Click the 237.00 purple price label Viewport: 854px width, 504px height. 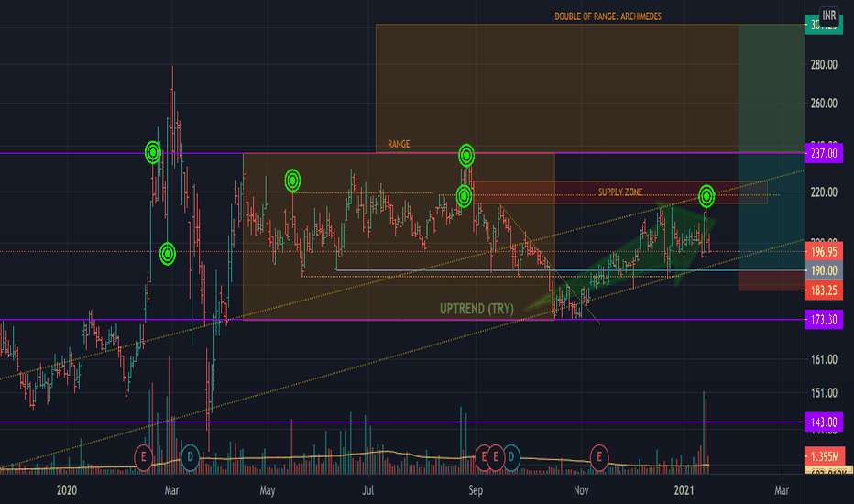824,154
